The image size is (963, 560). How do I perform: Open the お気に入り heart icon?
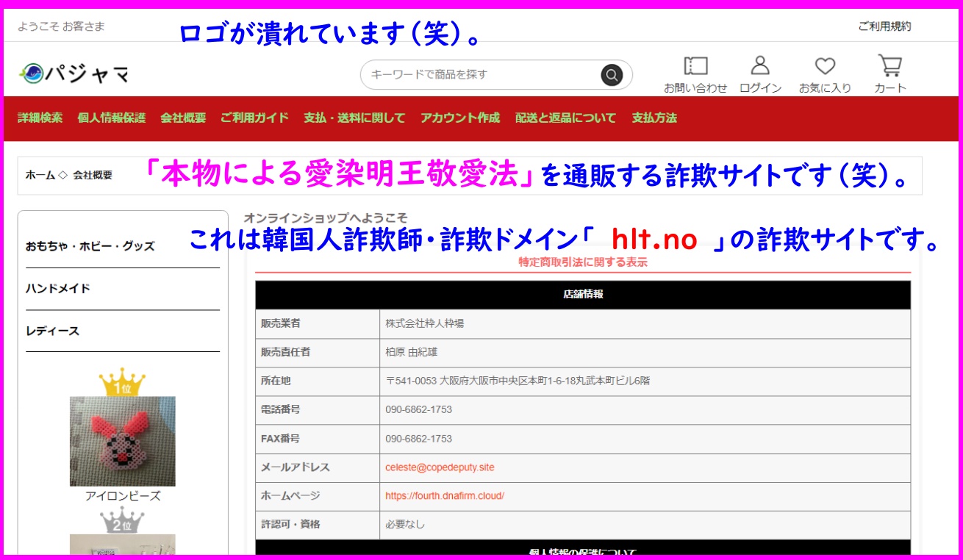[825, 67]
